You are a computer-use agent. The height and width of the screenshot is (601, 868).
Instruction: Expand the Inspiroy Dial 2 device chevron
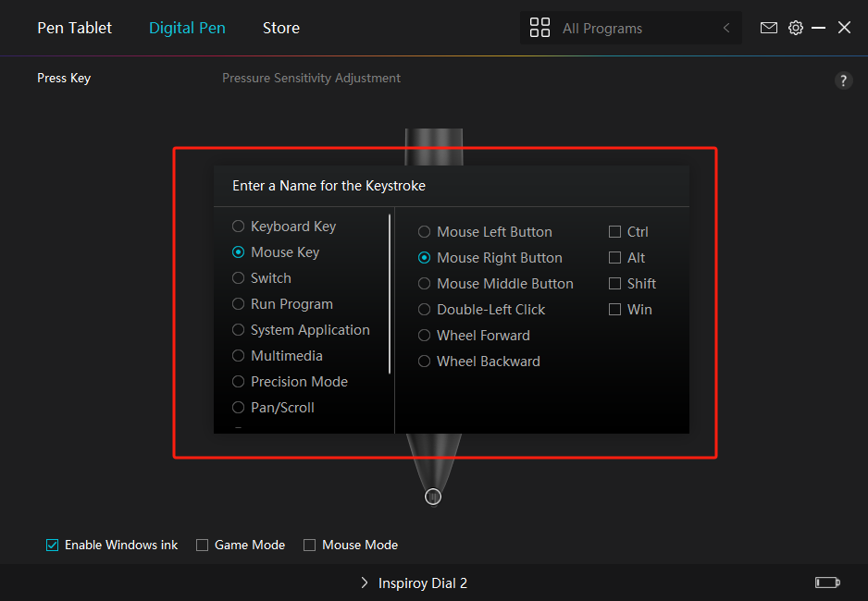(x=365, y=583)
